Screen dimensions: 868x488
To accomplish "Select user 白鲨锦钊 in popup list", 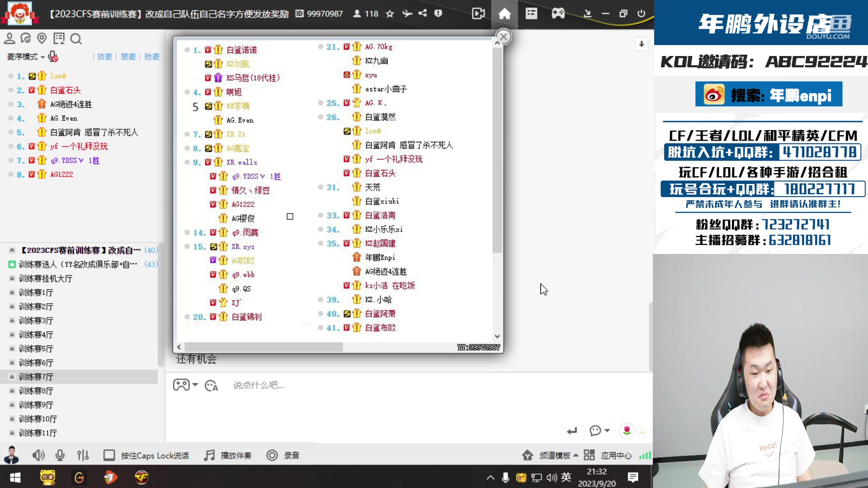I will click(x=246, y=317).
